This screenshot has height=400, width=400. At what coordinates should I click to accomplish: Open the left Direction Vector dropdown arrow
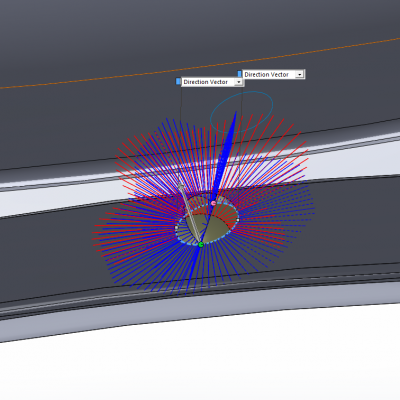(x=239, y=82)
